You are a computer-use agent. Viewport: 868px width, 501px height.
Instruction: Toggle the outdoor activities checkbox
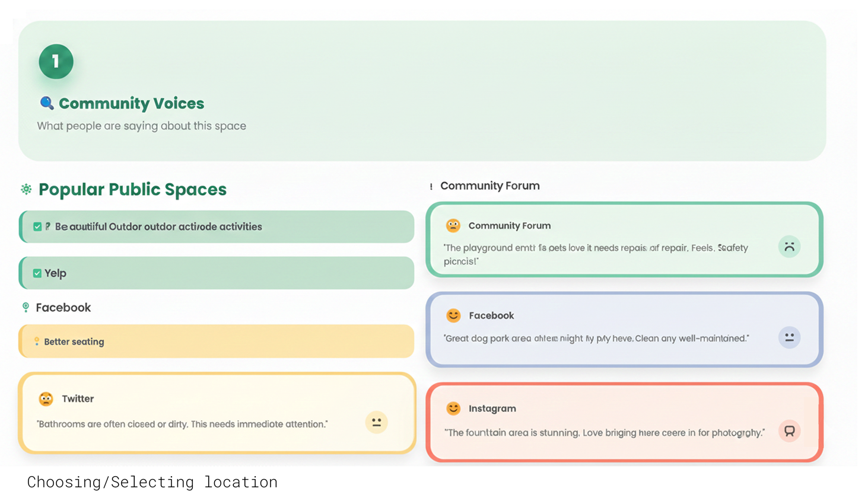coord(37,226)
